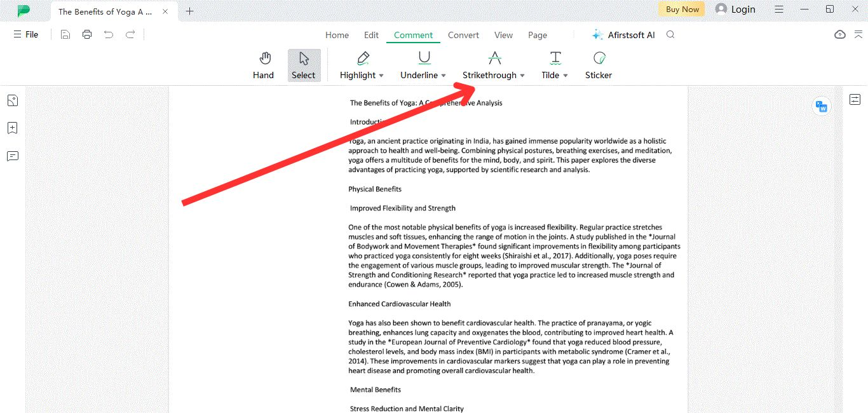Switch to the Edit tab
The image size is (868, 413).
click(371, 36)
